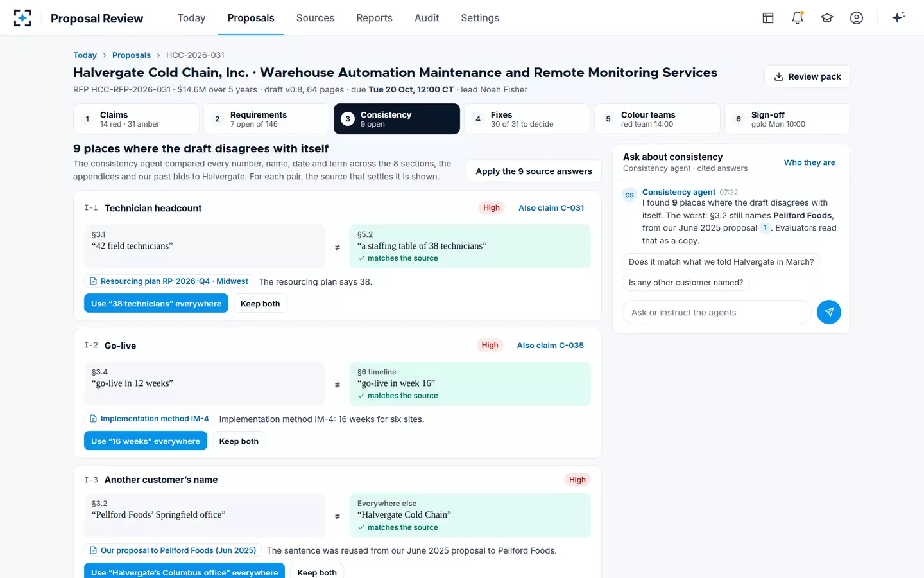924x578 pixels.
Task: Select the §5.2 "a staffing table of 38 technicians" quote
Action: (470, 246)
